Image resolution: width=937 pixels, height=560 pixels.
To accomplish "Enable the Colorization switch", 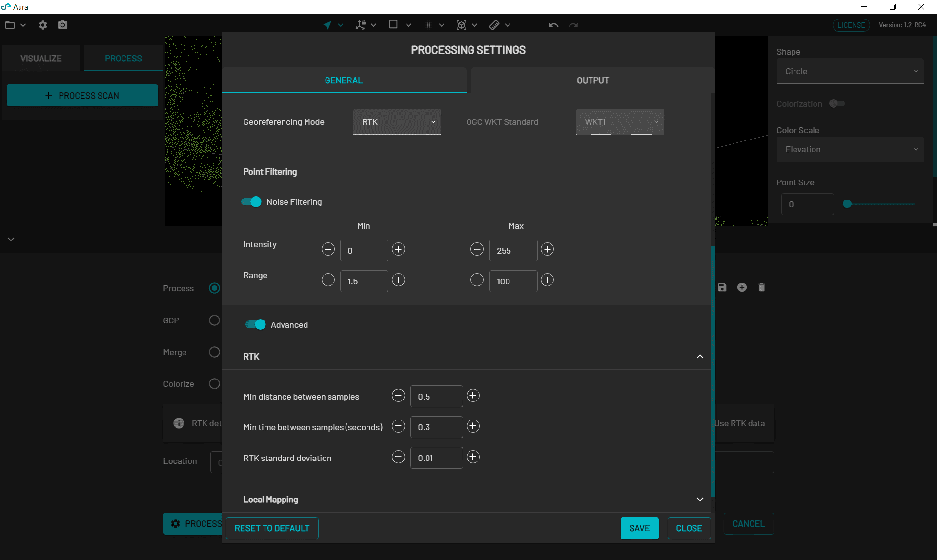I will (x=837, y=104).
